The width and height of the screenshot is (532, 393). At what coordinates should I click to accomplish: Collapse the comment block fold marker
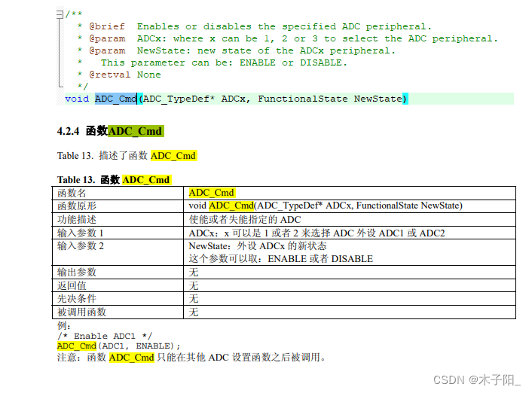click(60, 14)
